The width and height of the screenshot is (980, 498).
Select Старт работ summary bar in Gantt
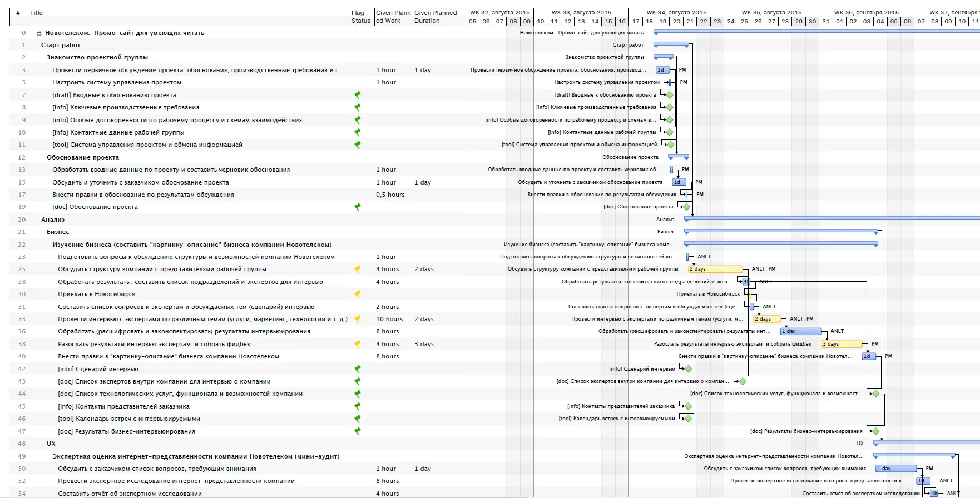672,44
